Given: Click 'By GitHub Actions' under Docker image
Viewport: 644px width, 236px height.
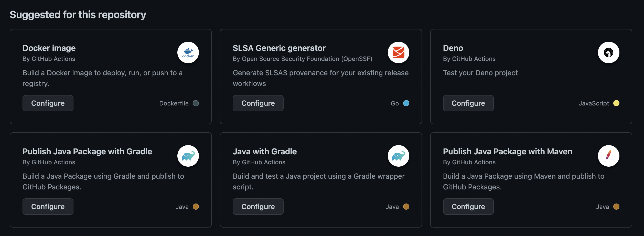Looking at the screenshot, I should pos(49,59).
